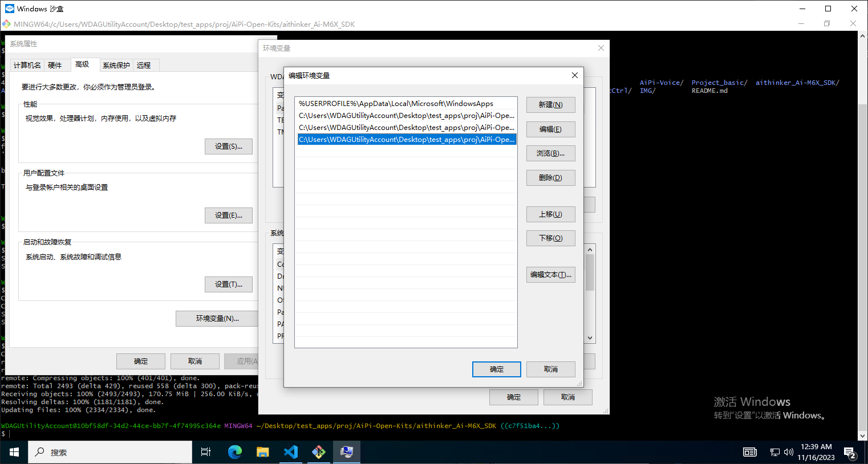Click 环境变量(N)... button in 系统属性
Screen dimensions: 868x464
217,319
